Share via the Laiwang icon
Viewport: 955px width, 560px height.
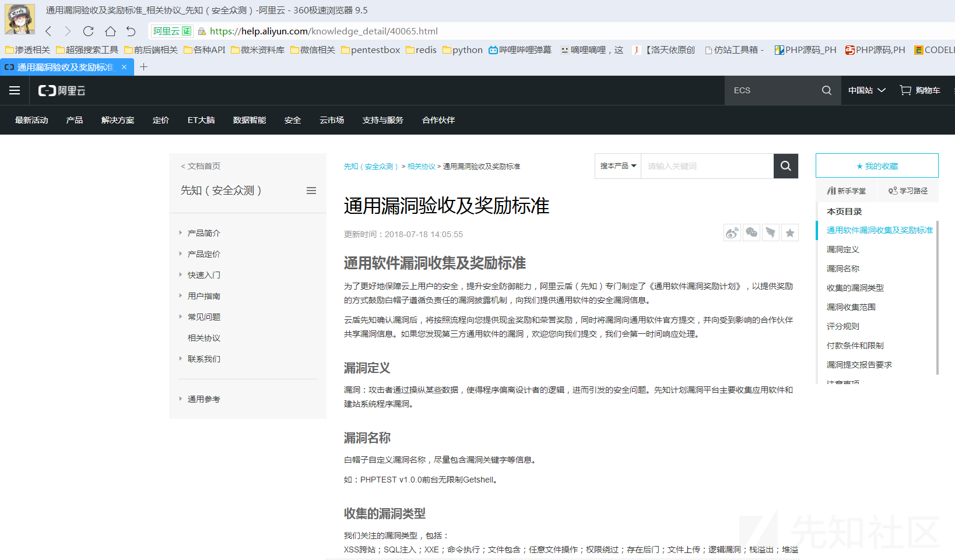pos(771,233)
